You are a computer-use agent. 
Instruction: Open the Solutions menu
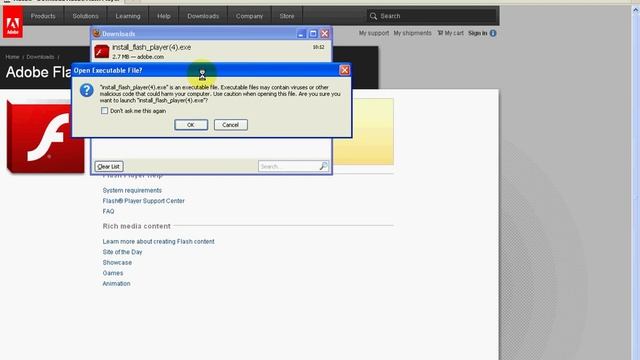85,16
